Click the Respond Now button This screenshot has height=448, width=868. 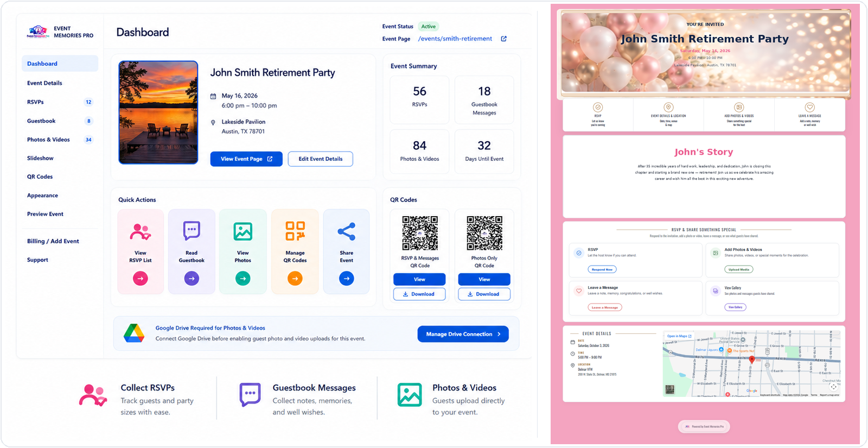(x=602, y=269)
